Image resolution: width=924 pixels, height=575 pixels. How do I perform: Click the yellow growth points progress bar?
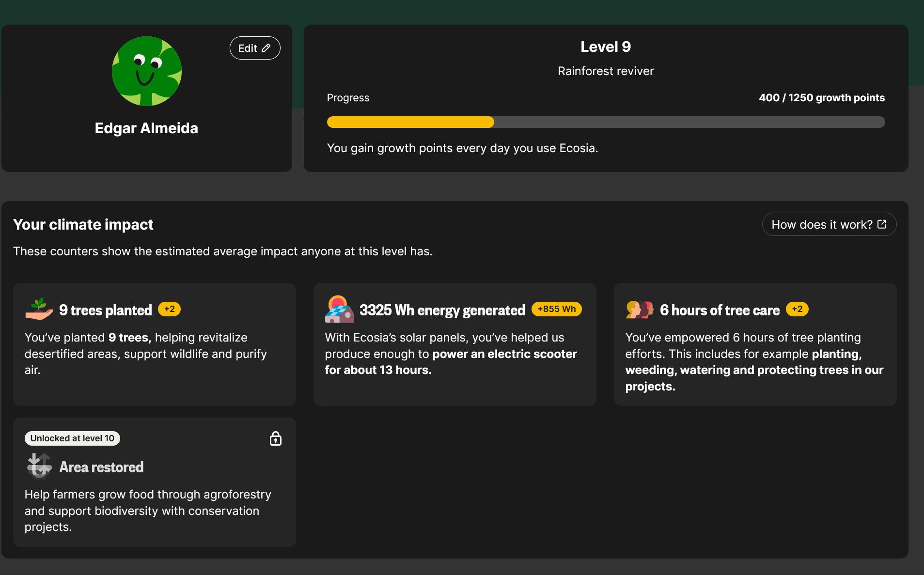(x=410, y=122)
